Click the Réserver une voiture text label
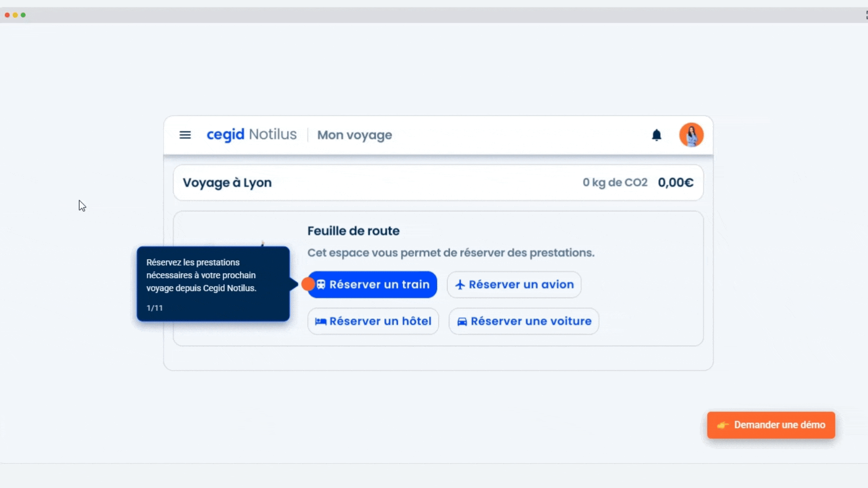 click(x=531, y=321)
